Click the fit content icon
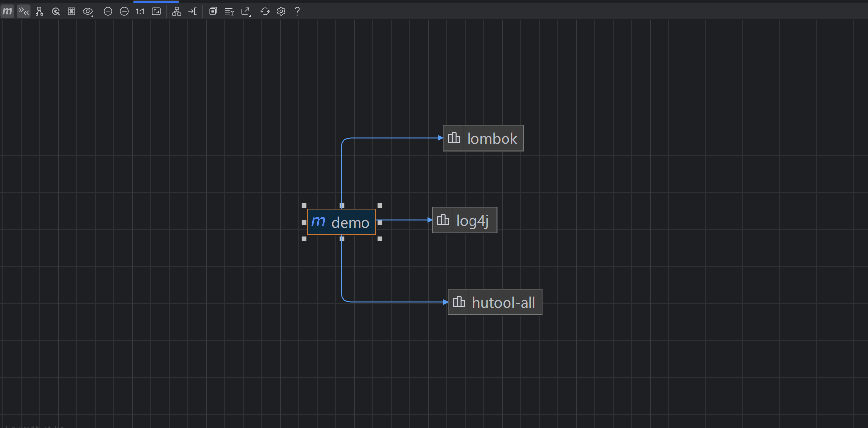Screen dimensions: 868x428 point(156,11)
